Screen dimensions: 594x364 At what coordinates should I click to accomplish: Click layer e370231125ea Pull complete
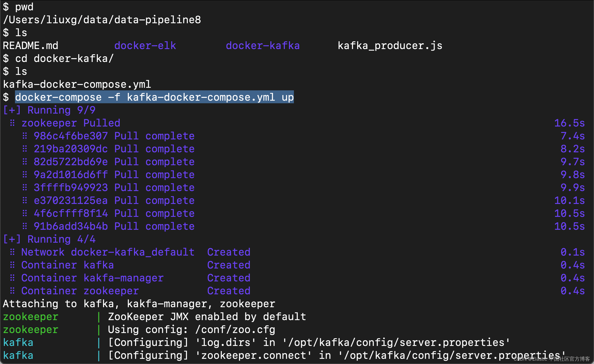tap(114, 201)
